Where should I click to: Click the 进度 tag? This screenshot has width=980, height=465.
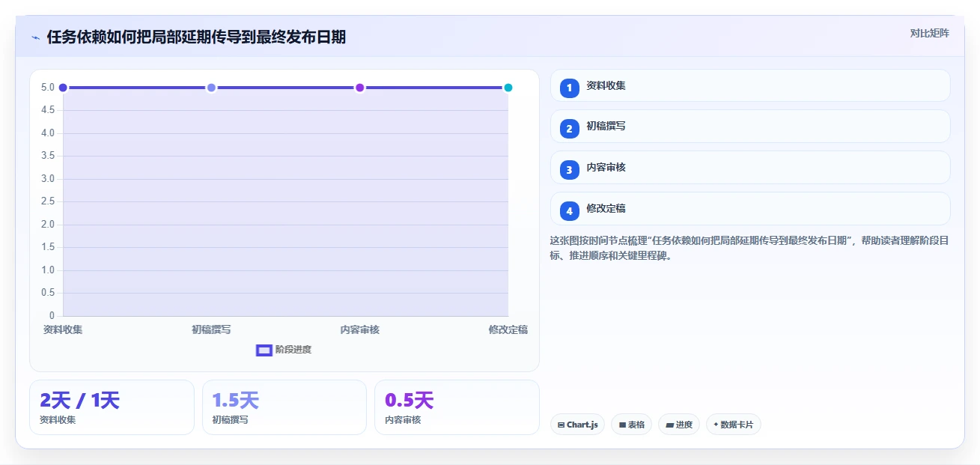click(679, 425)
